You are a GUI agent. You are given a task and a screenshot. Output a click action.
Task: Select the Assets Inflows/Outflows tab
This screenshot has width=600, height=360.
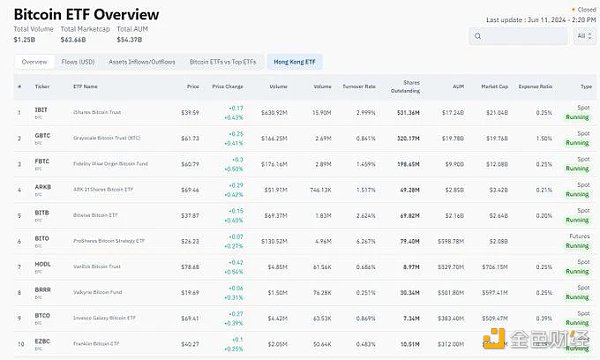[142, 62]
